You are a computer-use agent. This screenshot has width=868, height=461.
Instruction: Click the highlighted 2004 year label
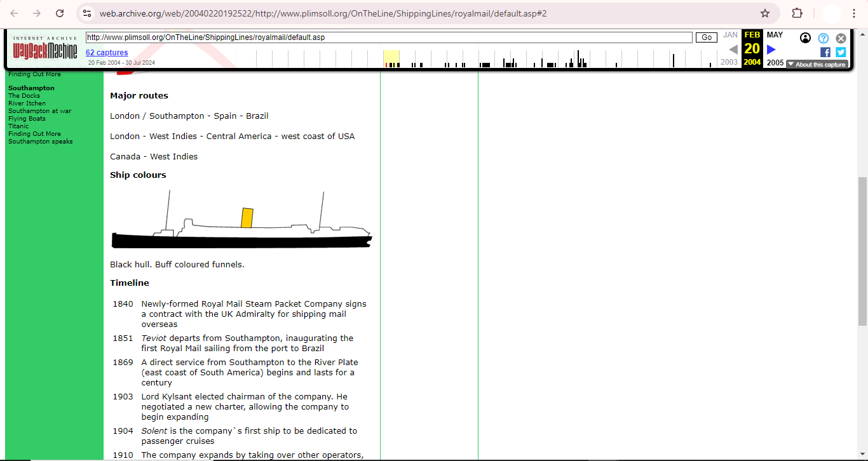752,62
